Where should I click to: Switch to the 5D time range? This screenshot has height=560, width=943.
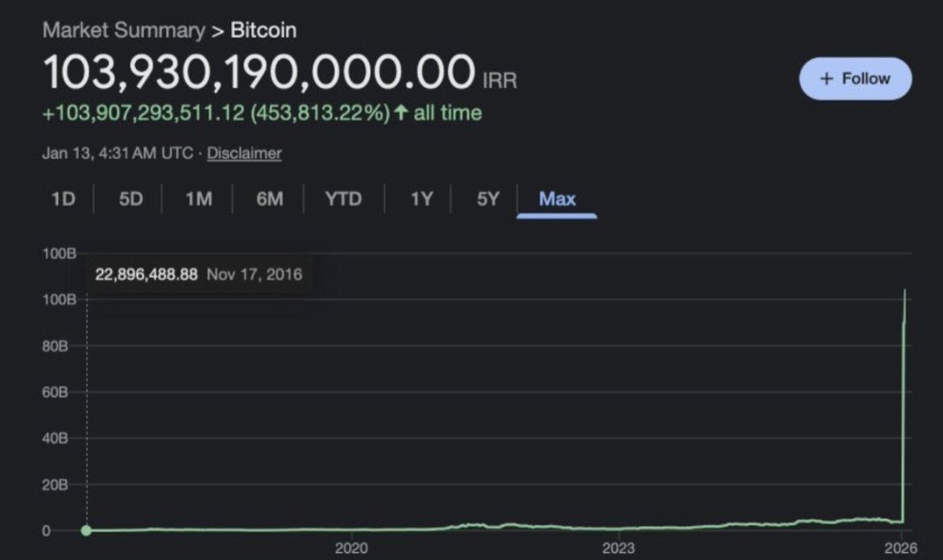[x=130, y=199]
